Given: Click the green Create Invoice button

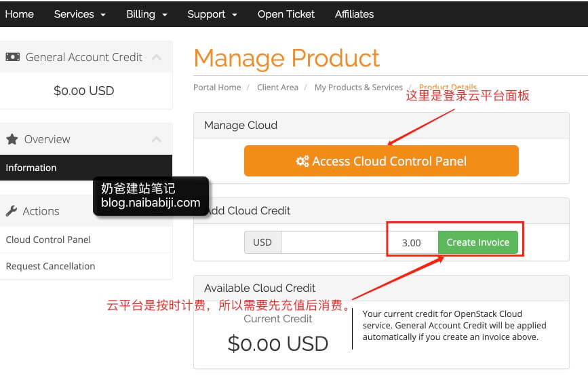Looking at the screenshot, I should [x=477, y=242].
